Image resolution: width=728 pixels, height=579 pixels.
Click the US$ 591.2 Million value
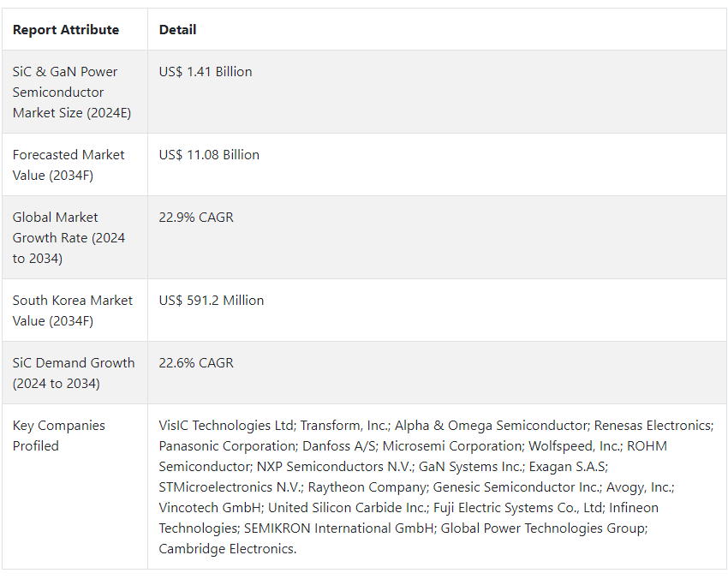[x=212, y=301]
